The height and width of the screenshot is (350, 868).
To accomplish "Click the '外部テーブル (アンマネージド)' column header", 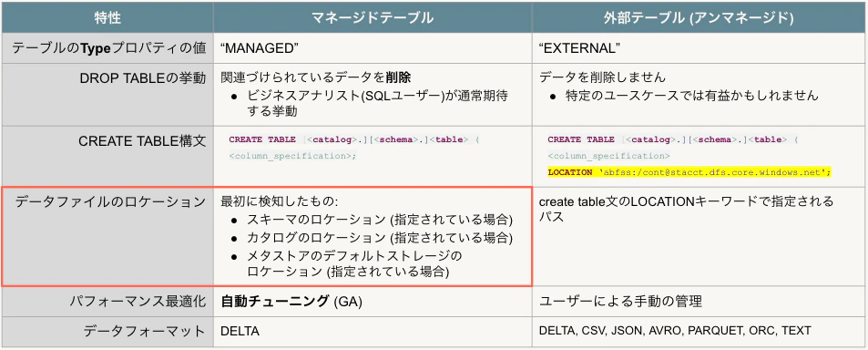I will click(x=700, y=17).
